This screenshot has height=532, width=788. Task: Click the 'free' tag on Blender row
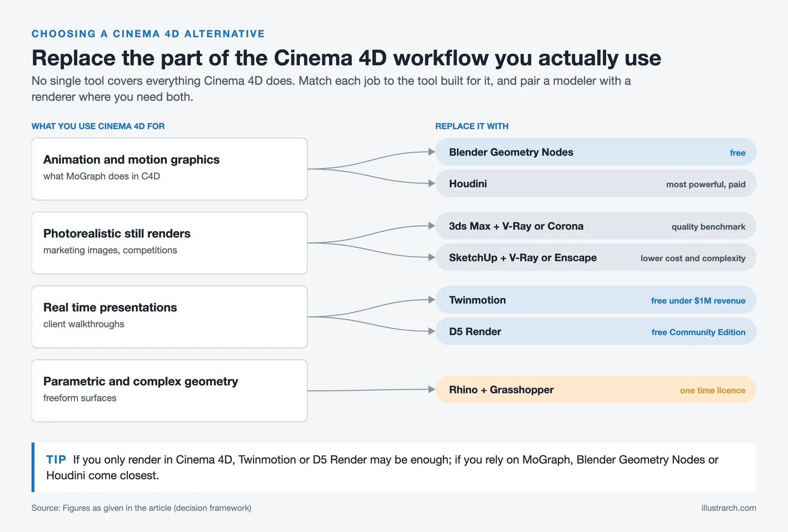pos(737,153)
